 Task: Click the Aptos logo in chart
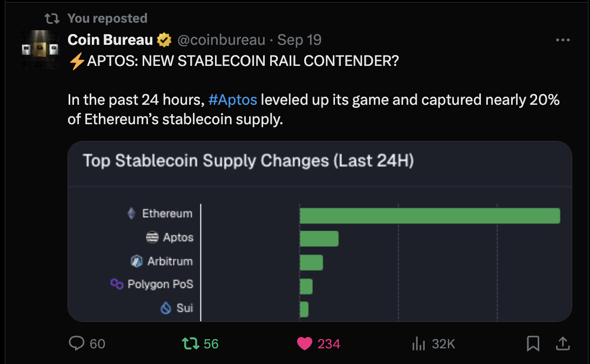tap(152, 237)
